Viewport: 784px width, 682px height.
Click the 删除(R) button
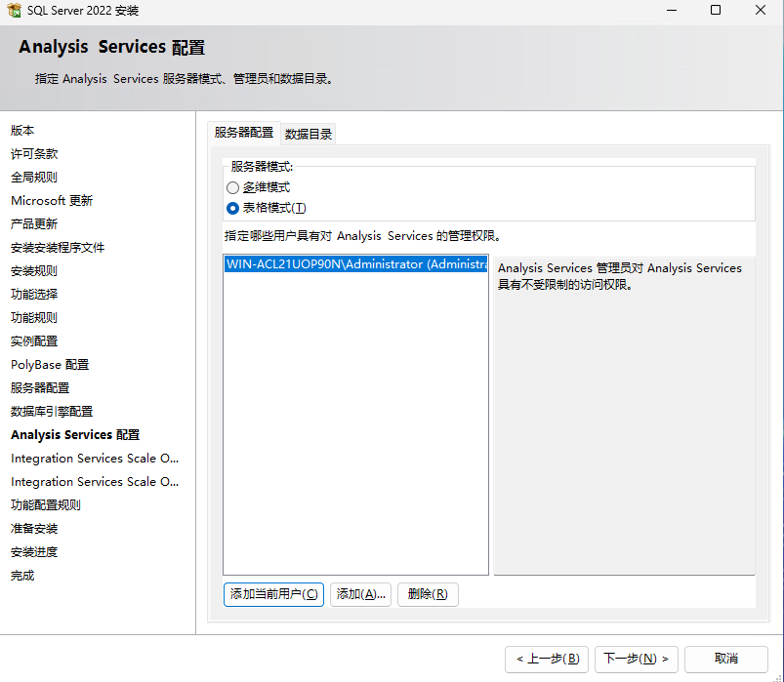click(428, 594)
